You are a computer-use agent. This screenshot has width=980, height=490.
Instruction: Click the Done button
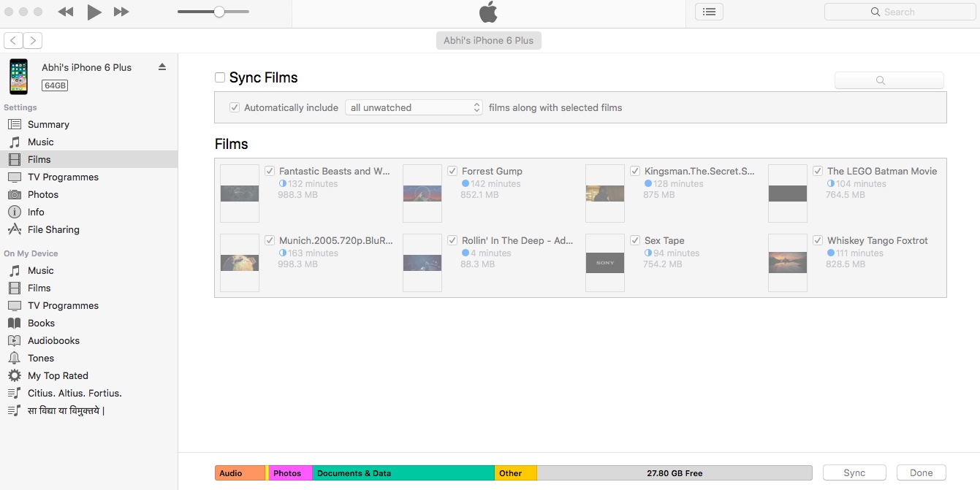[921, 473]
